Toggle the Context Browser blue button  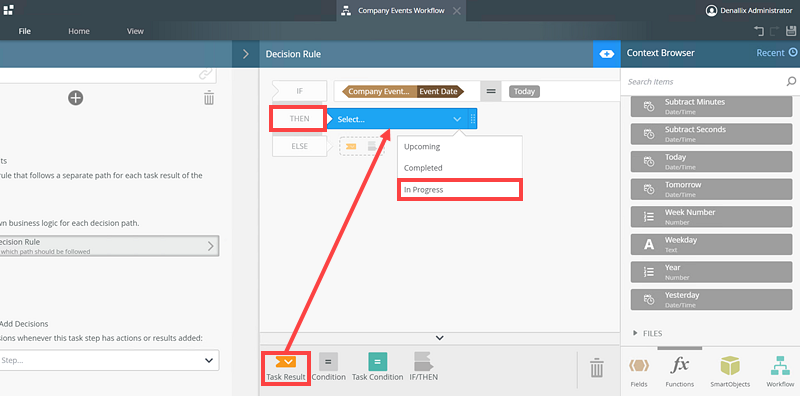[607, 54]
